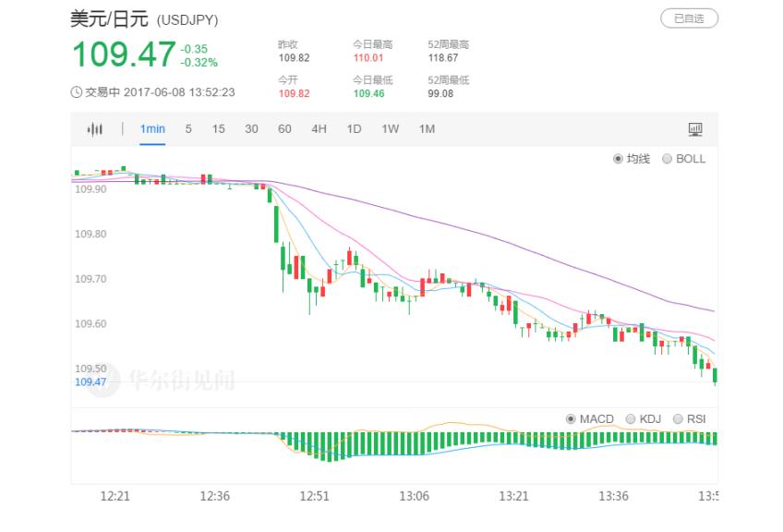The width and height of the screenshot is (783, 532).
Task: Select the 均线 moving average radio
Action: coord(619,159)
